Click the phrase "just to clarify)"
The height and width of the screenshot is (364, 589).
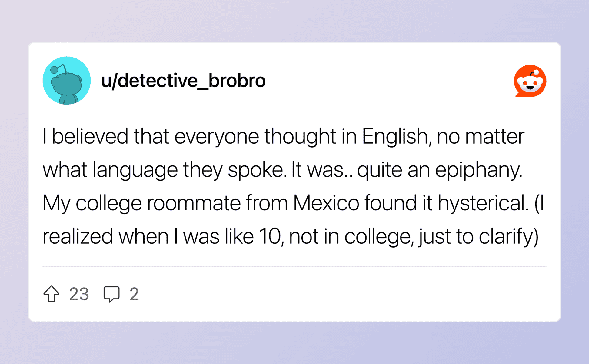point(479,236)
